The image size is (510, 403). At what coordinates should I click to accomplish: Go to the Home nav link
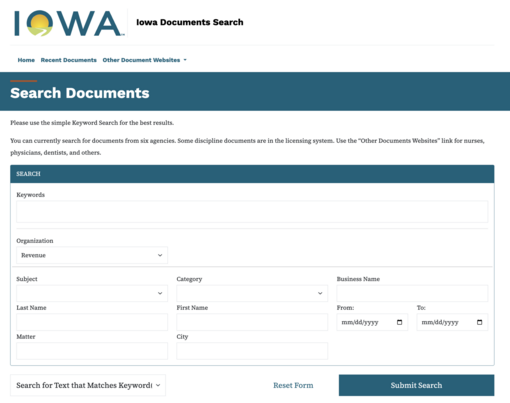(x=26, y=60)
